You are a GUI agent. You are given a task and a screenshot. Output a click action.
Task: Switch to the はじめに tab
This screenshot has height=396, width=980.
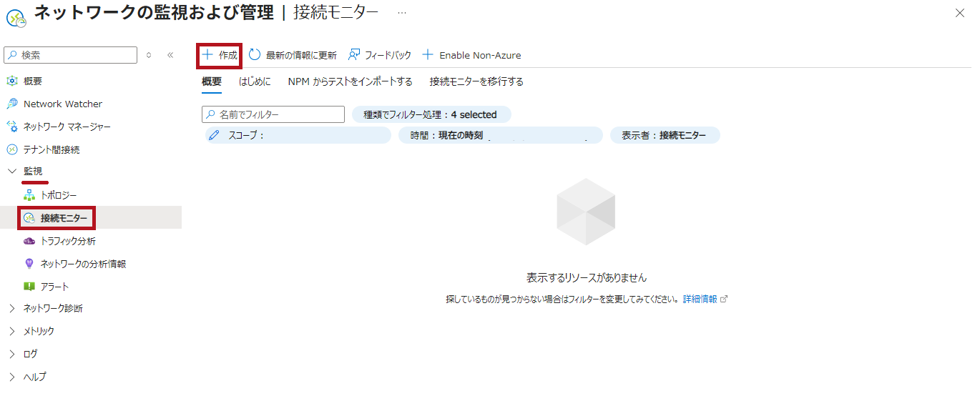(x=255, y=81)
